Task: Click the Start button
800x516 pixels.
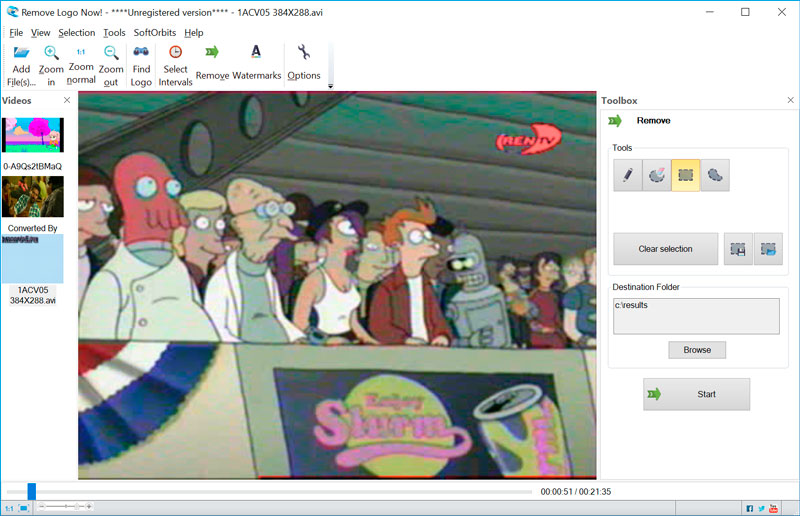Action: pyautogui.click(x=696, y=394)
